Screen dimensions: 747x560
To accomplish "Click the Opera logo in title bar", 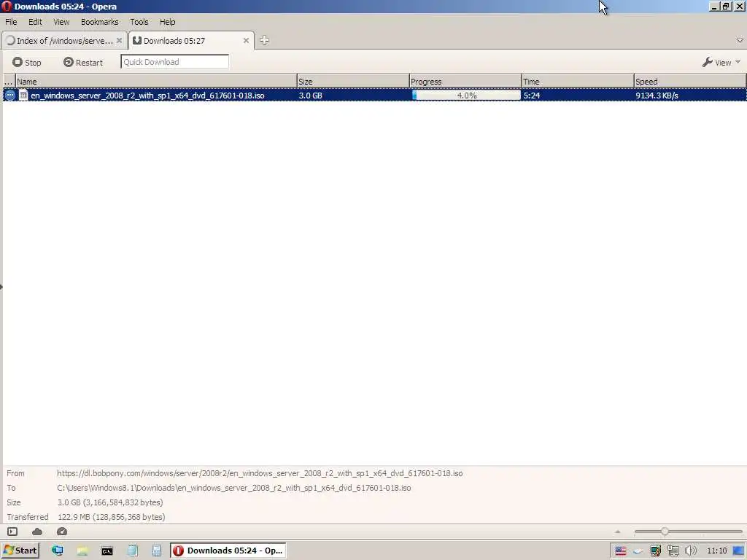I will click(x=7, y=6).
